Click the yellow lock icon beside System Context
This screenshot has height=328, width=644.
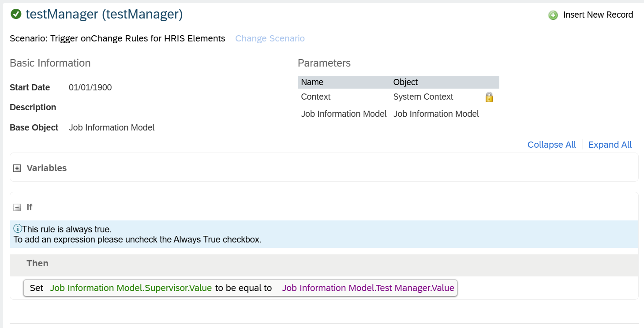click(489, 97)
